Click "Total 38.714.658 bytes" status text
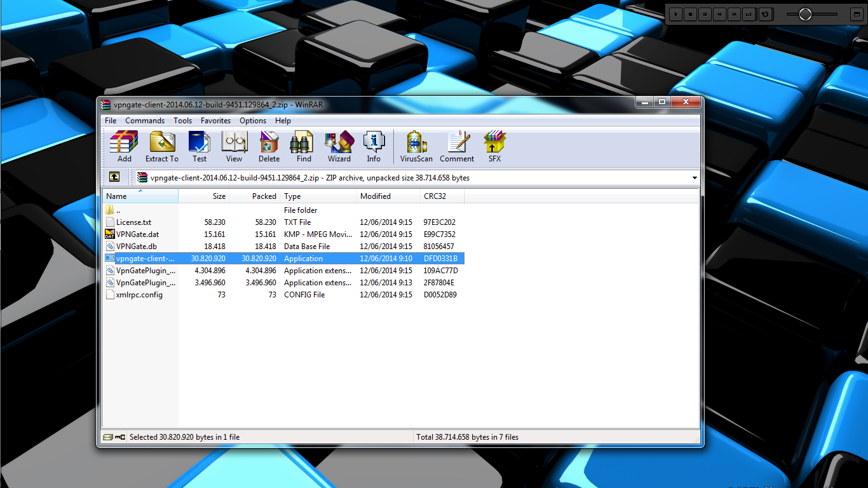Screen dimensions: 868x488 (x=468, y=437)
